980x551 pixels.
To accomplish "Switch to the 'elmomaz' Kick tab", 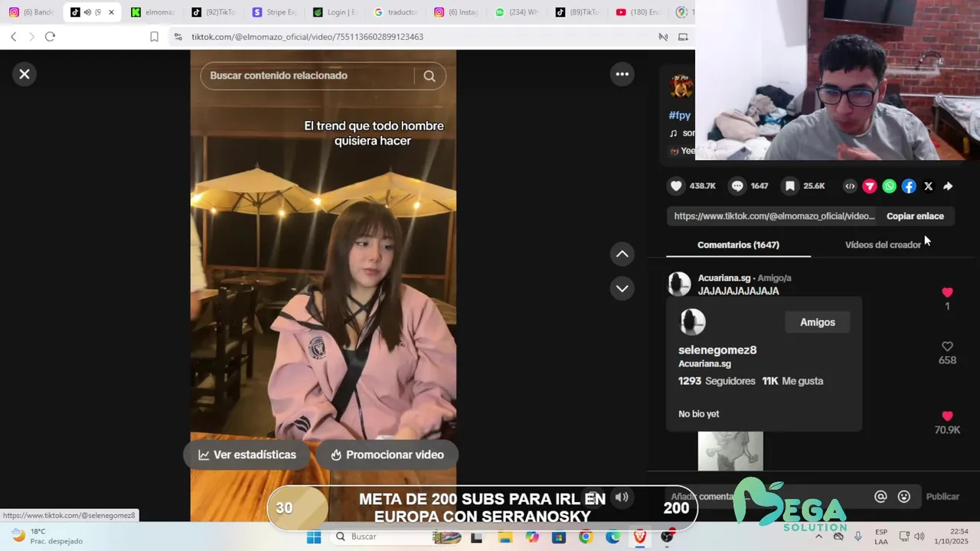I will [x=153, y=12].
